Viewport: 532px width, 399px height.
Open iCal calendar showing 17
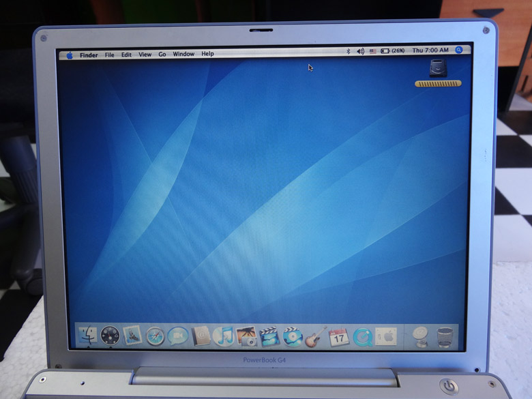338,337
